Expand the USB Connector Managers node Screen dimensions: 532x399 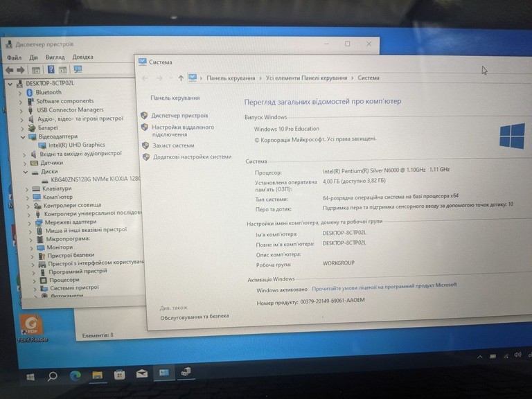pos(21,111)
